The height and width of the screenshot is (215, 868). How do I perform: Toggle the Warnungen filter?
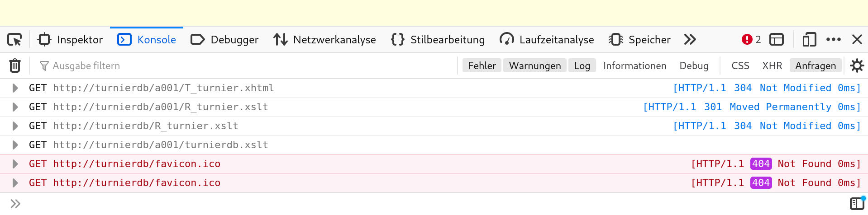535,65
